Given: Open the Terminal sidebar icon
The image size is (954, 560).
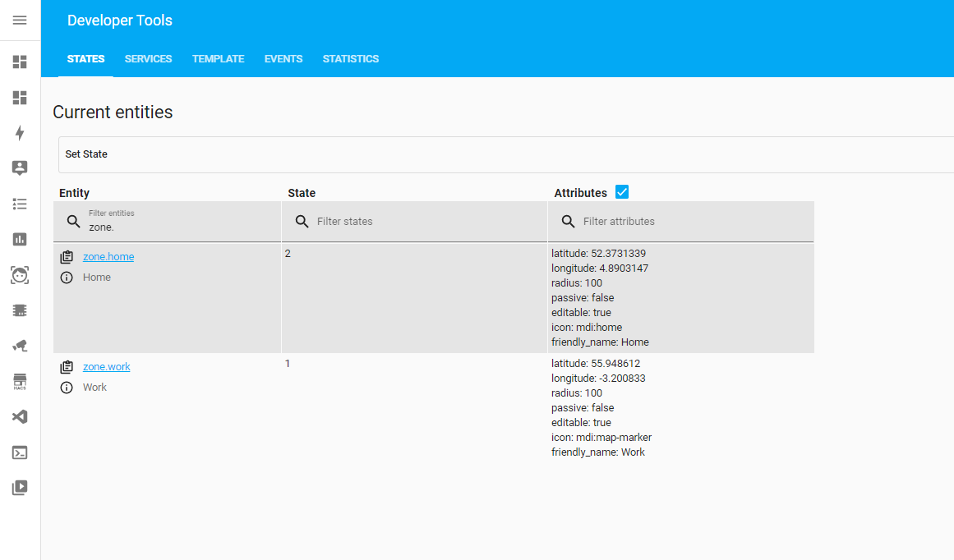Looking at the screenshot, I should pos(20,452).
